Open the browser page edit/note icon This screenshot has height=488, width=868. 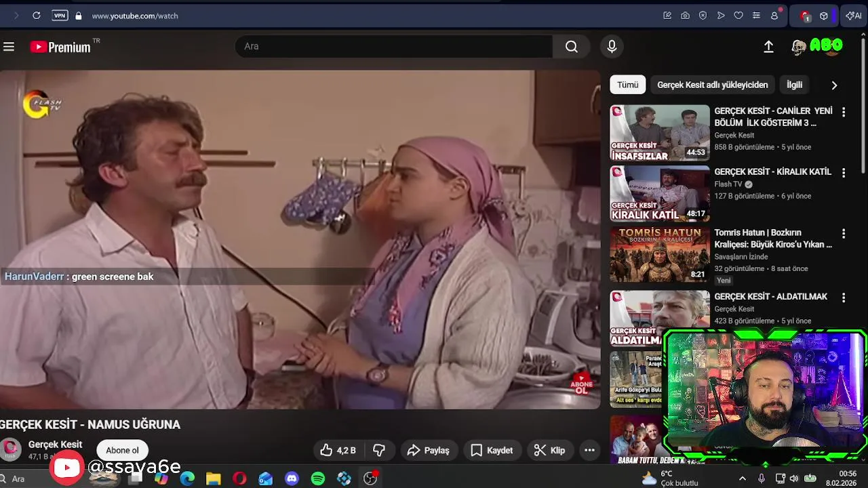pos(667,16)
